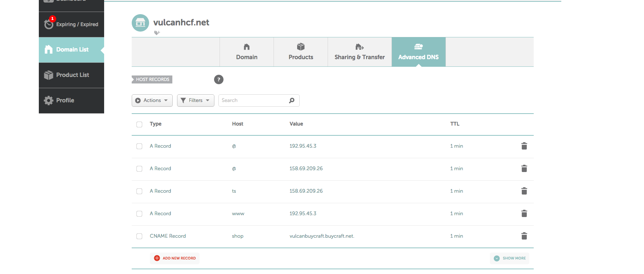Viewport: 644px width, 274px height.
Task: Switch to the Domain tab
Action: (x=247, y=52)
